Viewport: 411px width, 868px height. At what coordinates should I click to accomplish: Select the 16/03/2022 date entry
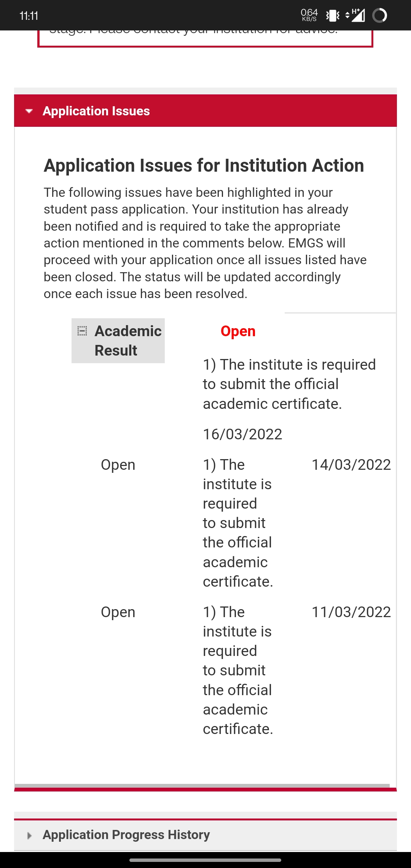click(x=242, y=434)
